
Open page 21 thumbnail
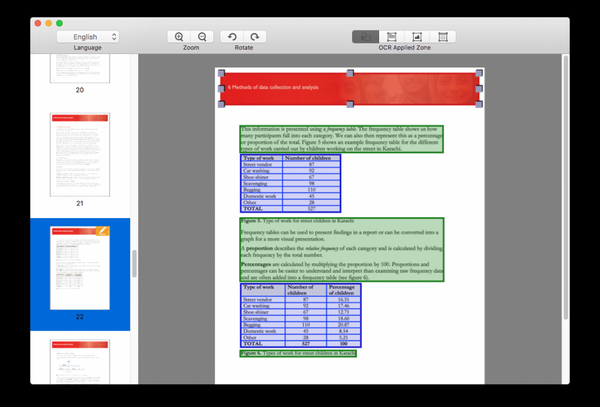tap(80, 155)
